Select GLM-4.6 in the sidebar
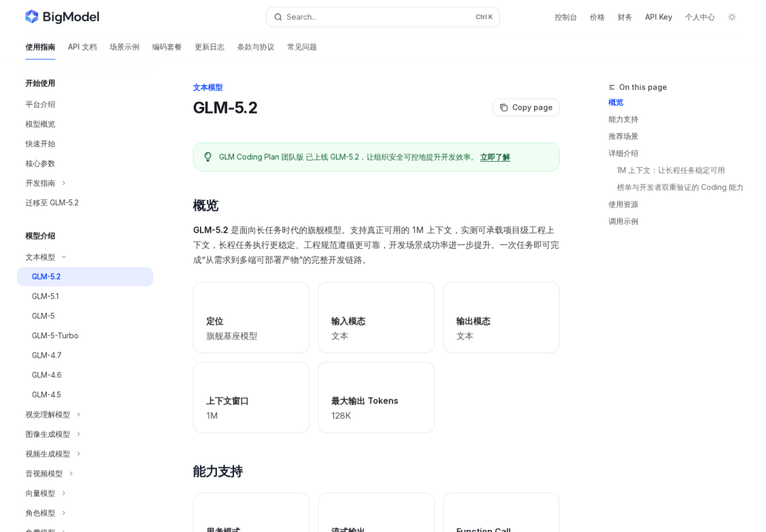The width and height of the screenshot is (766, 532). (x=46, y=375)
